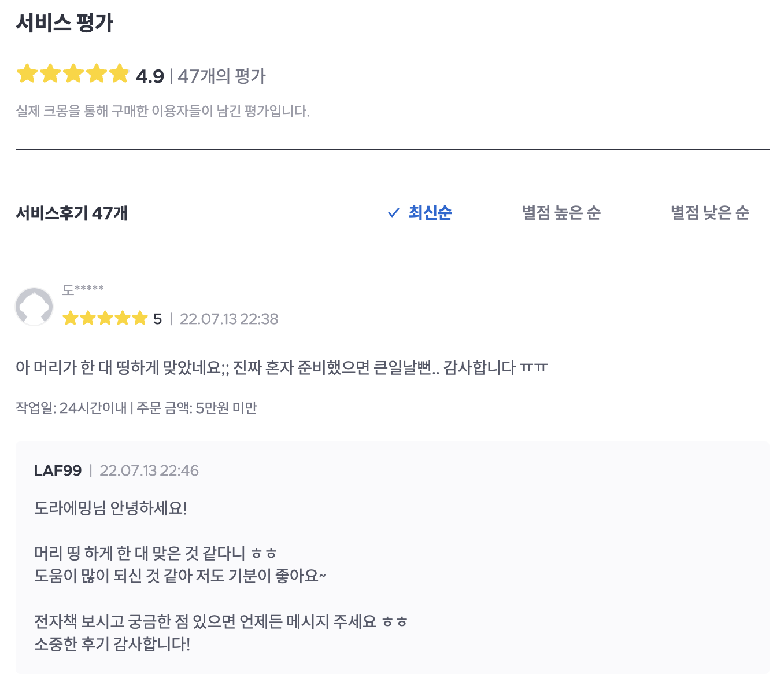Click the seller name LAF99
This screenshot has height=685, width=784.
[x=57, y=470]
